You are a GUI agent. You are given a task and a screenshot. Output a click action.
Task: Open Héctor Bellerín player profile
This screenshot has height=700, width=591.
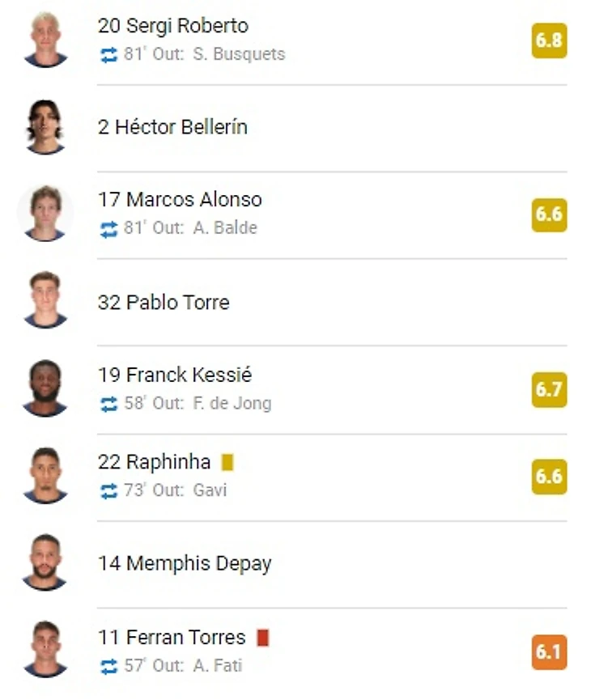click(x=172, y=127)
